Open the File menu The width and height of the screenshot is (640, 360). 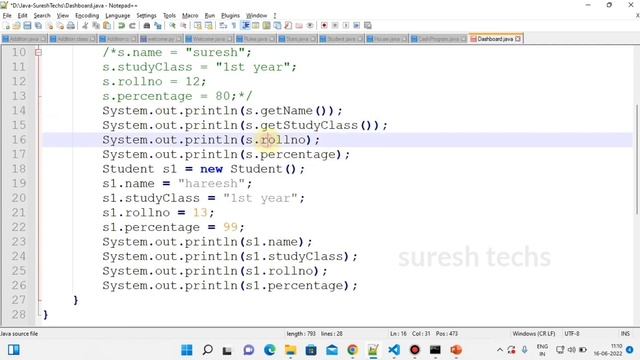pos(7,16)
